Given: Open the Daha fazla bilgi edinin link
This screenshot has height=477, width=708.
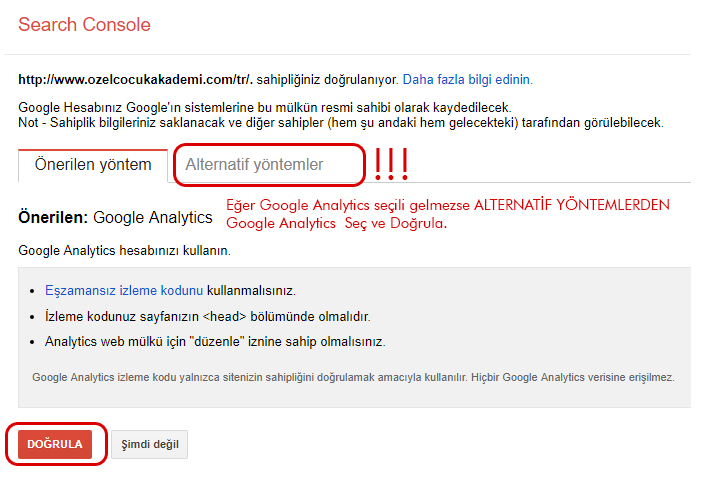Looking at the screenshot, I should [467, 80].
